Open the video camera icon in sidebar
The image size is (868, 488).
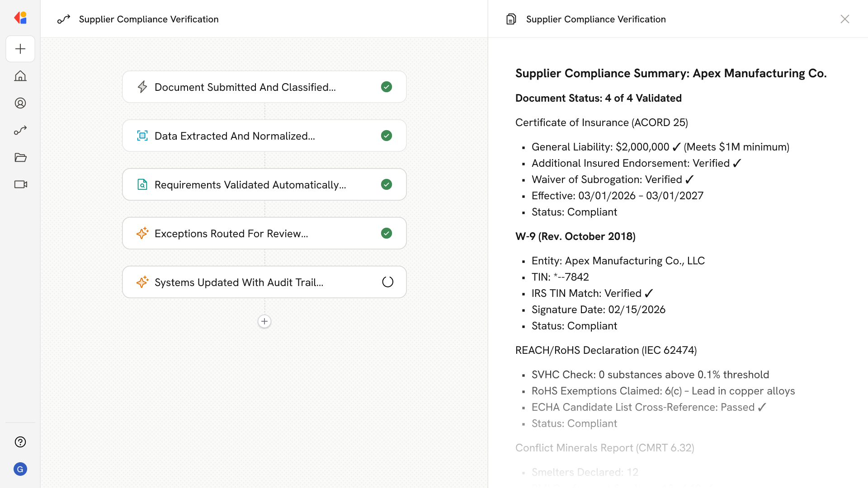tap(20, 184)
